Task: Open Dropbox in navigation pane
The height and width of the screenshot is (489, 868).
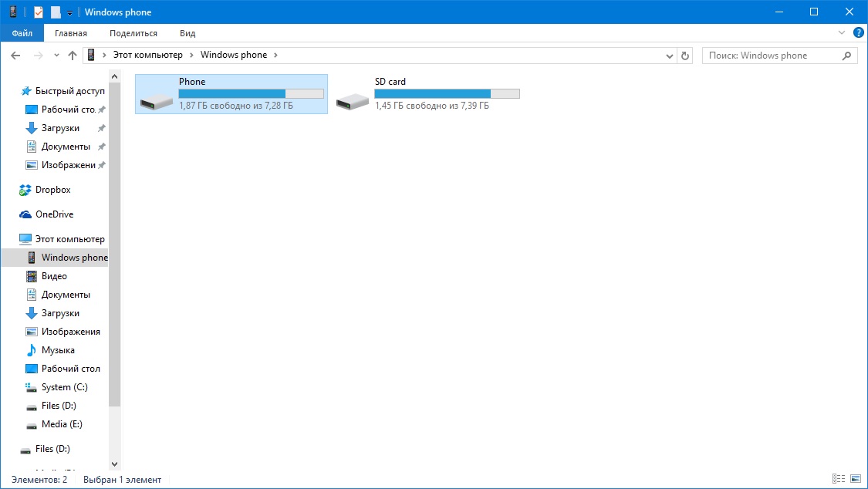Action: 53,190
